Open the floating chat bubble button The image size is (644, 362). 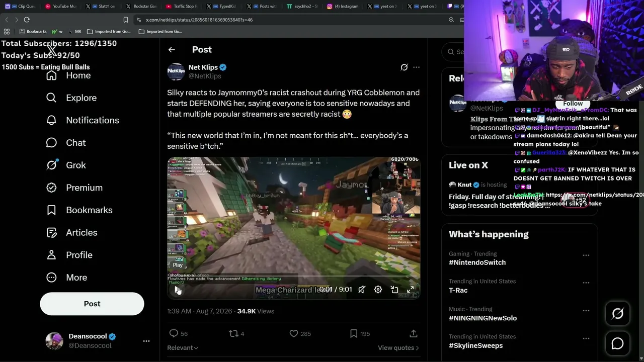[617, 343]
